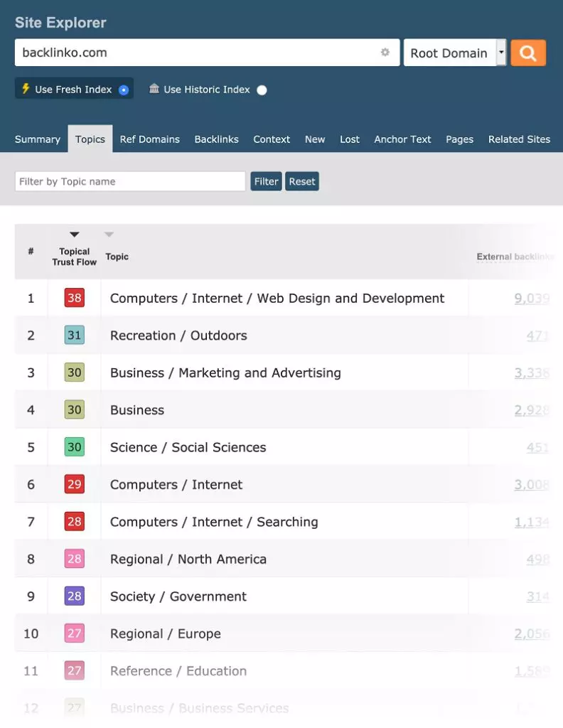Open the Related Sites tab
Viewport: 563px width, 728px height.
519,139
